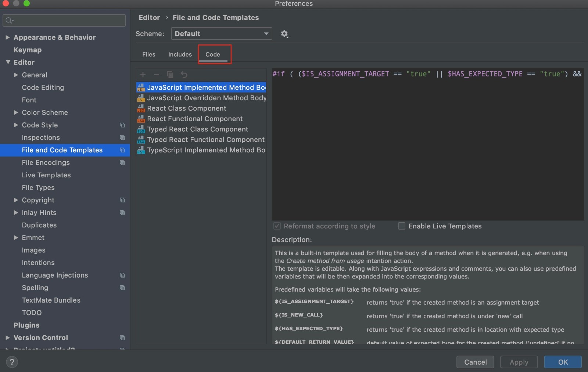Expand Appearance & Behavior section
This screenshot has width=588, height=372.
pos(8,37)
